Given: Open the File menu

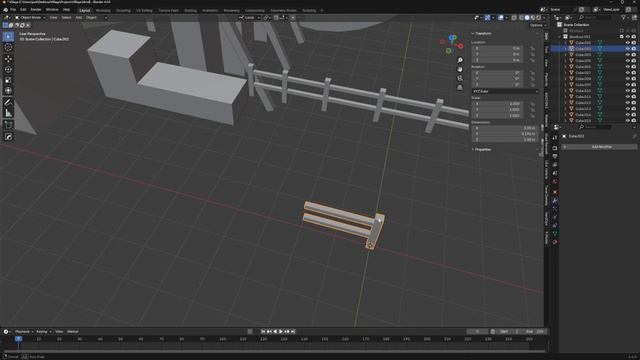Looking at the screenshot, I should tap(13, 9).
